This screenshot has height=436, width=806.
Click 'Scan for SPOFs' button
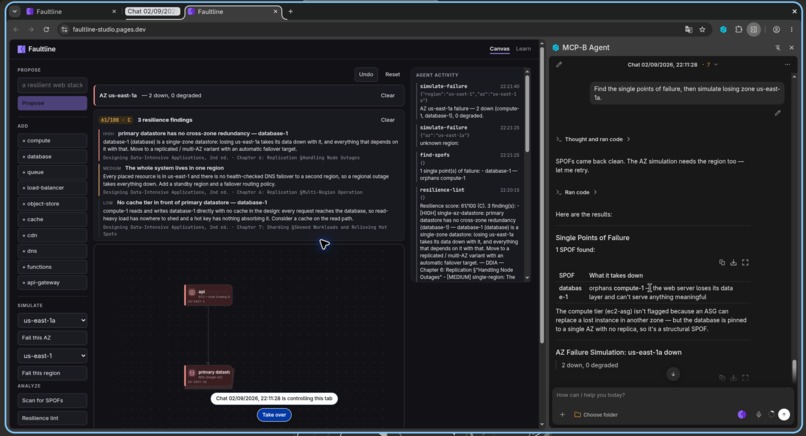[52, 401]
